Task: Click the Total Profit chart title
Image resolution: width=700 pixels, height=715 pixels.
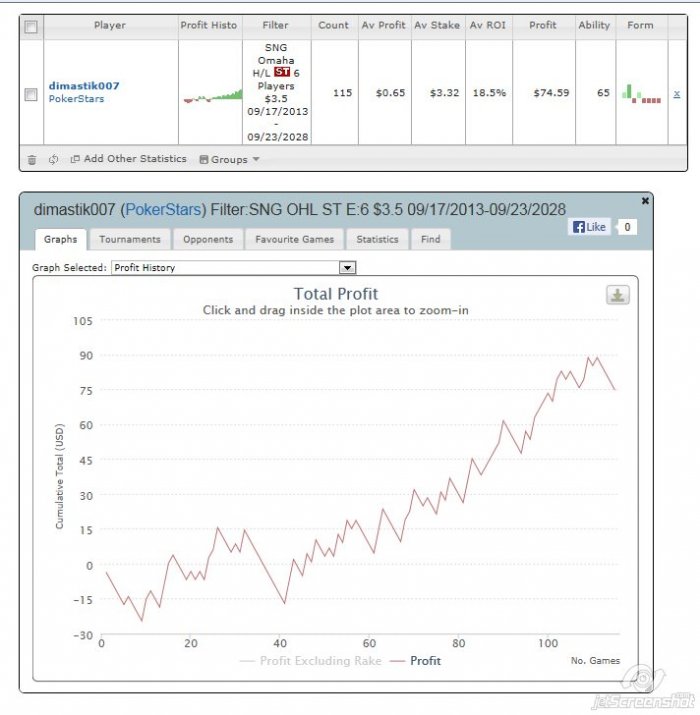Action: click(x=336, y=294)
